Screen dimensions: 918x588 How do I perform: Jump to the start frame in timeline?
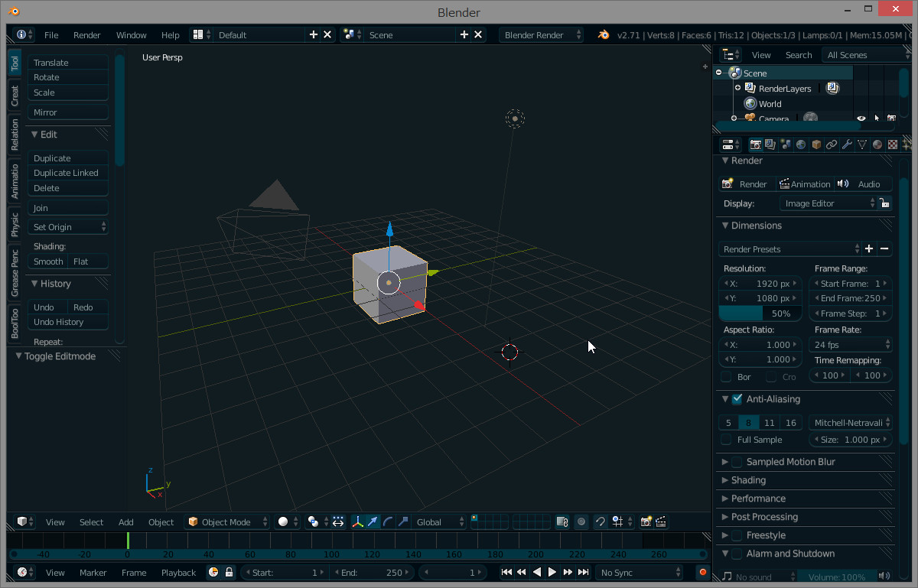pos(506,572)
